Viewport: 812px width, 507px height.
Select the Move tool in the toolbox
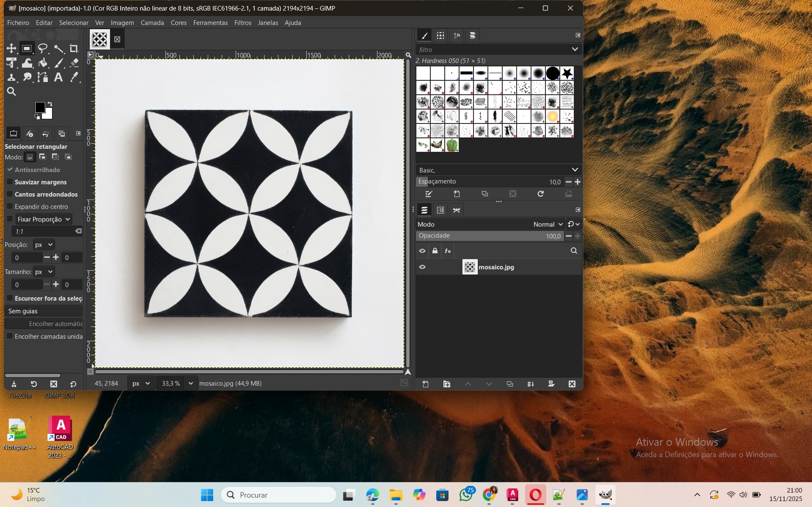11,49
